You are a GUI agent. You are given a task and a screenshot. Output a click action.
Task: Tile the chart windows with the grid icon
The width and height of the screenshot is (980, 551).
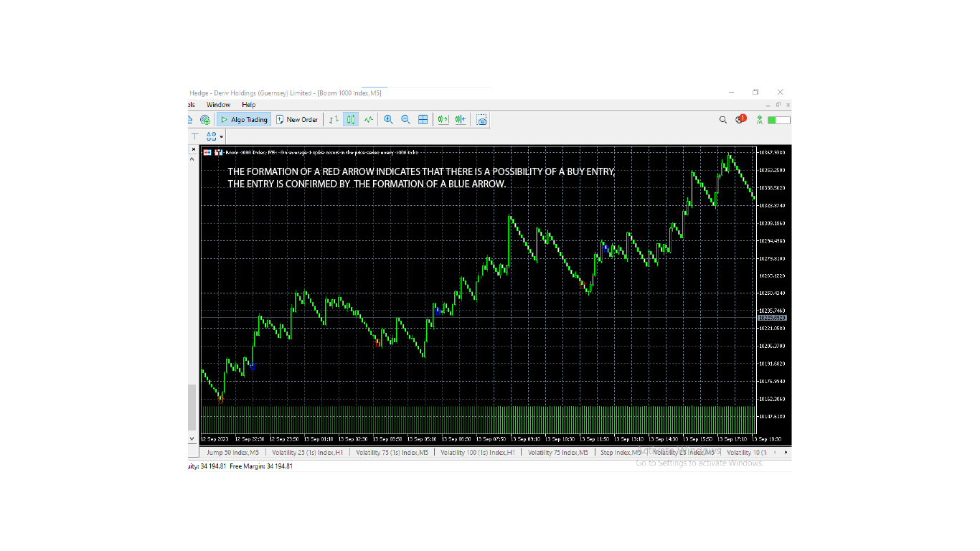tap(422, 119)
